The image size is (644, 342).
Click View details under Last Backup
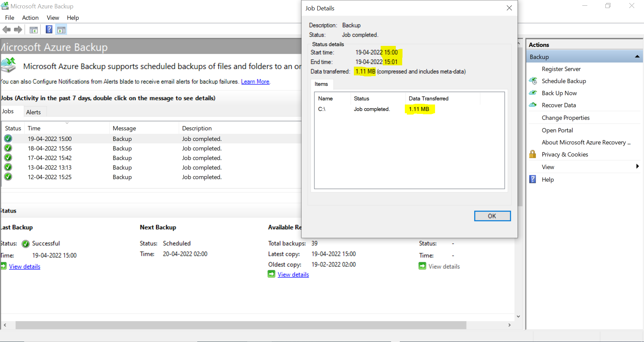24,267
